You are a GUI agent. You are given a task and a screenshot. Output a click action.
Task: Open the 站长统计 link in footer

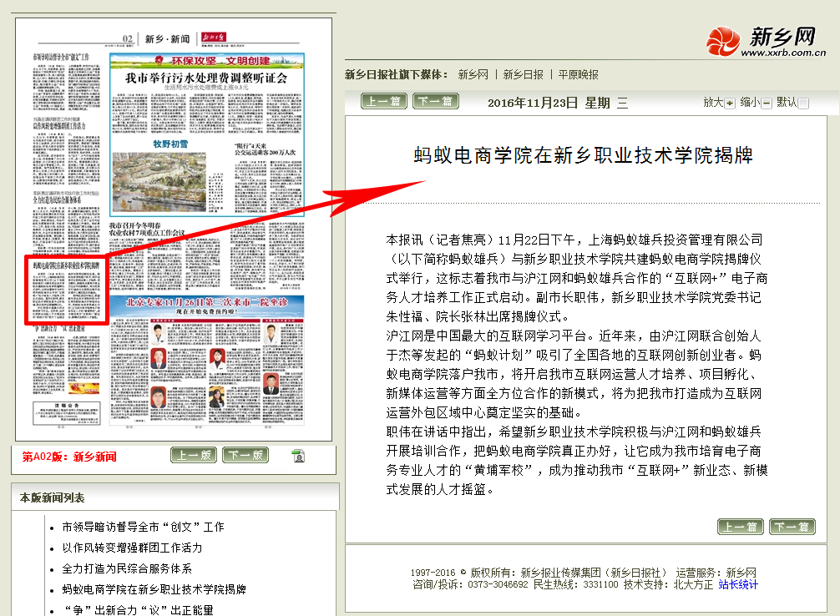[x=738, y=584]
